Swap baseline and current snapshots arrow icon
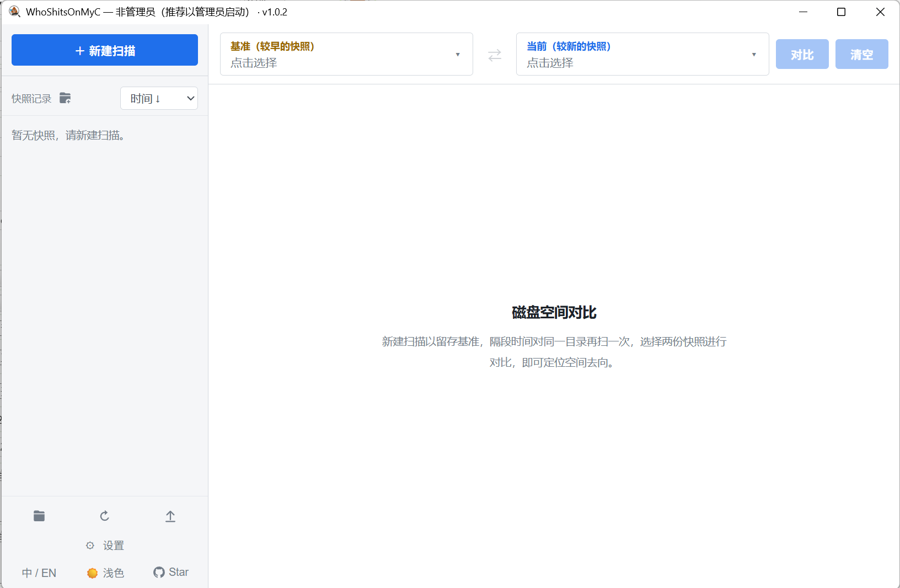 (495, 55)
